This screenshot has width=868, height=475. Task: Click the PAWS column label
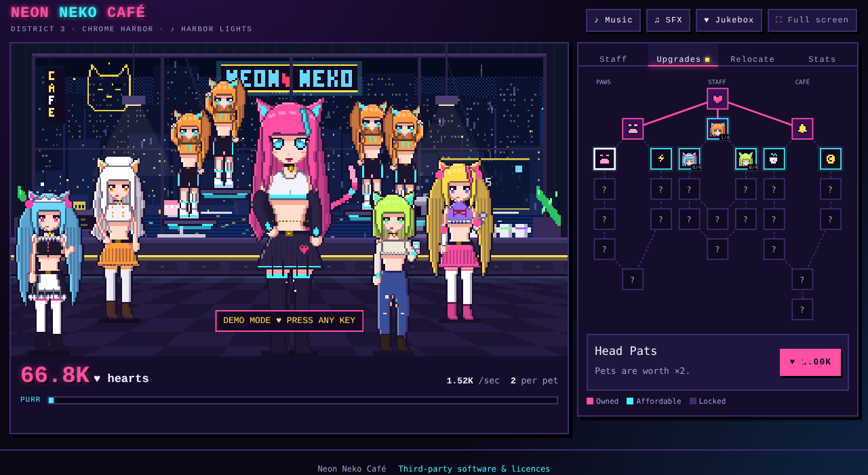tap(604, 82)
